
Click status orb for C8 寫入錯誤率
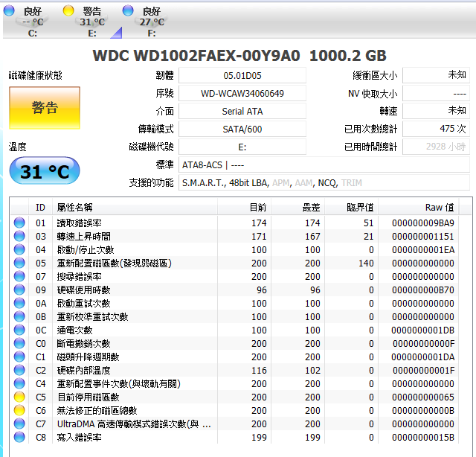pyautogui.click(x=19, y=437)
